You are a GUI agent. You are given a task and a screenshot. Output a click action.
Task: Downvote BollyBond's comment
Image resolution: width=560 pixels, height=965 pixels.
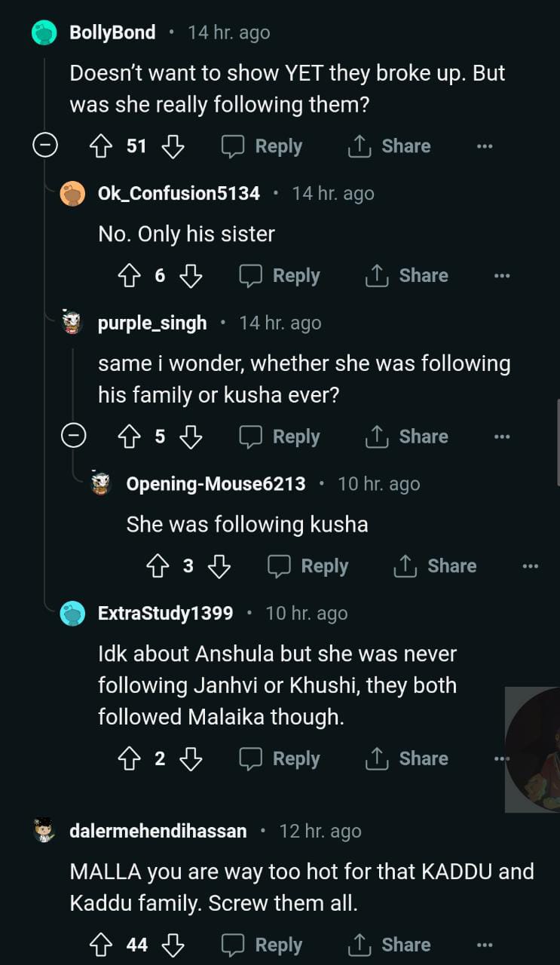point(173,146)
